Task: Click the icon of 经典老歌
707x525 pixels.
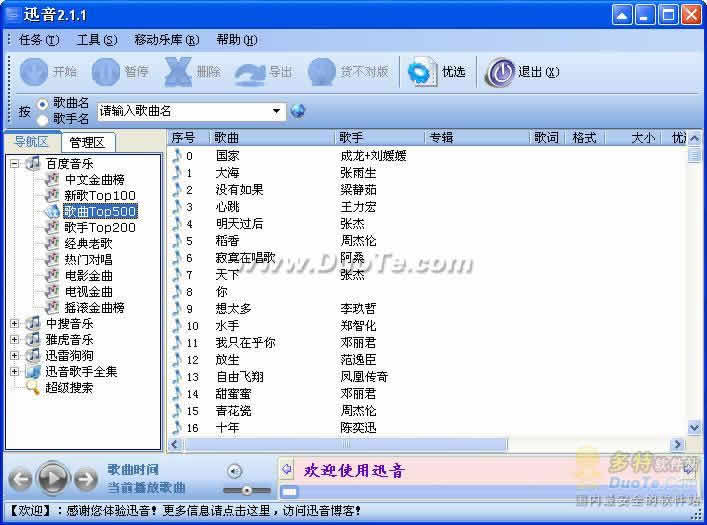Action: [x=52, y=243]
